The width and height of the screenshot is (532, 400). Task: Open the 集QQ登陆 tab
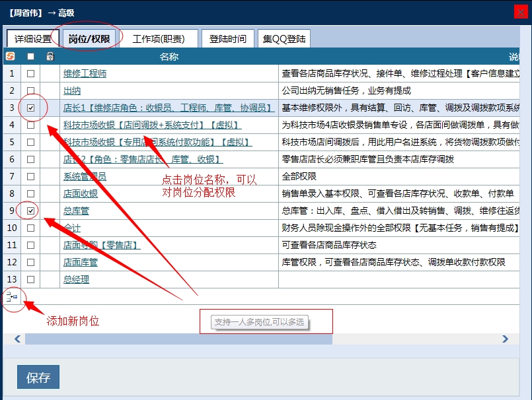(284, 39)
